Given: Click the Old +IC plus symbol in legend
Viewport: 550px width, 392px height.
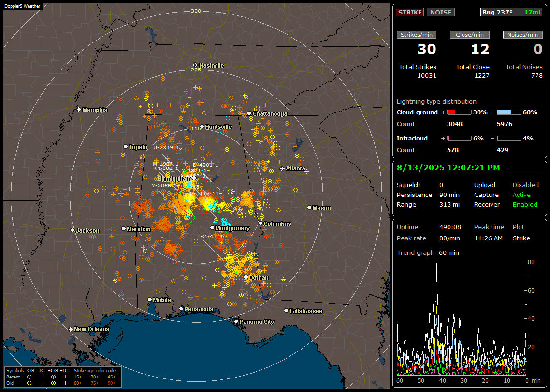Looking at the screenshot, I should click(x=65, y=383).
